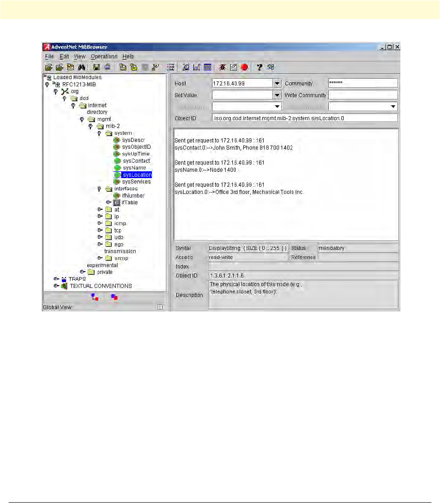
Task: Collapse the system folder node
Action: 99,133
